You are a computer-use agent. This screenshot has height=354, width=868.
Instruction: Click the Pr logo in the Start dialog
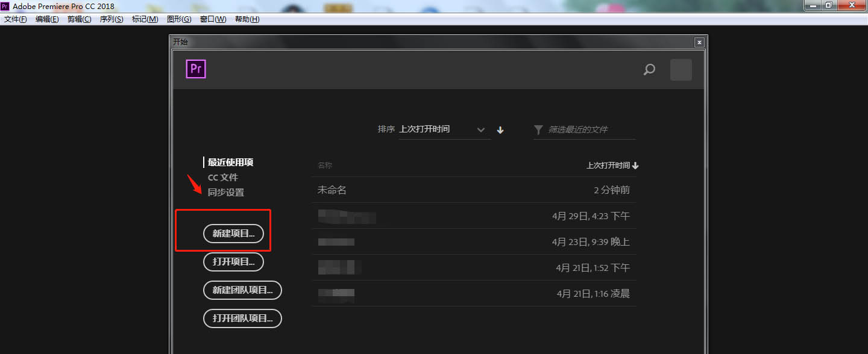[196, 69]
